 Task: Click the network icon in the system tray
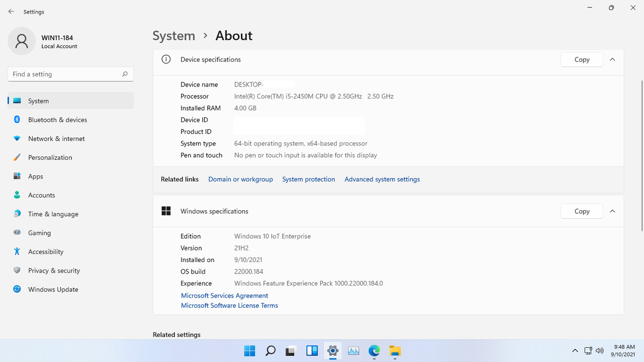point(588,351)
